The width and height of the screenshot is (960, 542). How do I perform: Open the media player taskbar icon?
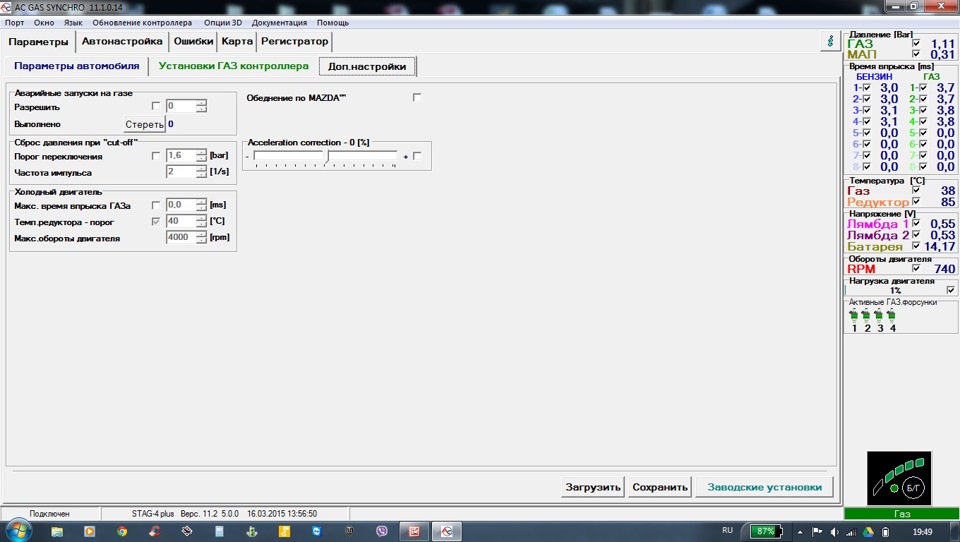pos(89,531)
